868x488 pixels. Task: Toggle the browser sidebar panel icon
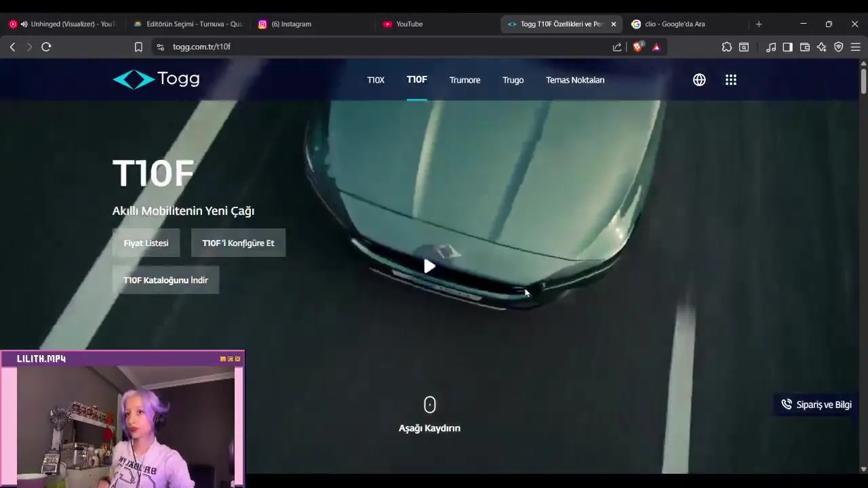(787, 47)
